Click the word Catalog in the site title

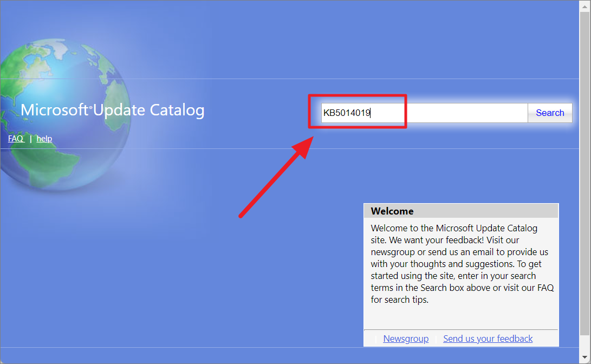click(x=177, y=110)
